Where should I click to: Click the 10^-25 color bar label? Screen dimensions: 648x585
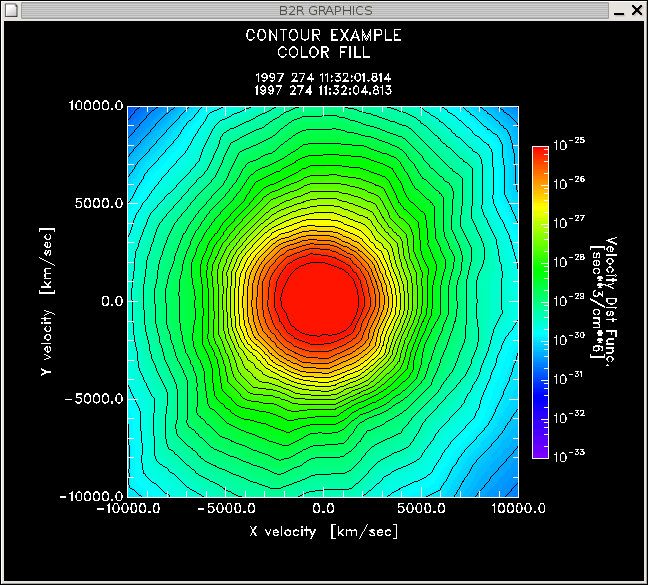point(569,144)
